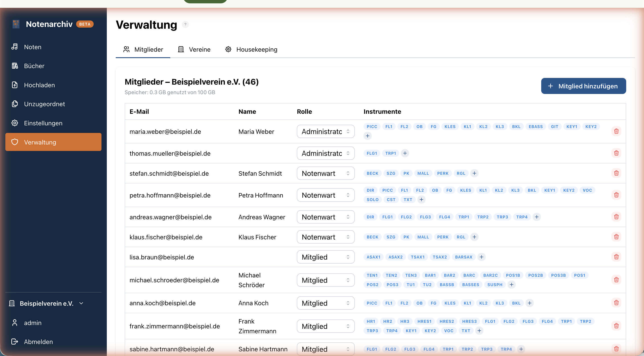Open Hochladen via the upload icon
This screenshot has width=644, height=356.
point(15,85)
